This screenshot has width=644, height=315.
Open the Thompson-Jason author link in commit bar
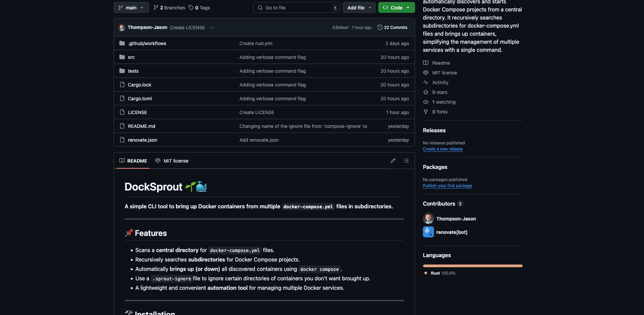(x=147, y=27)
